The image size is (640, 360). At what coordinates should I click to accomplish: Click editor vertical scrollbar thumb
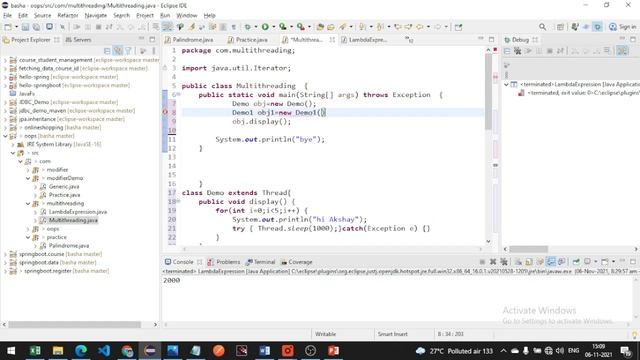point(488,91)
